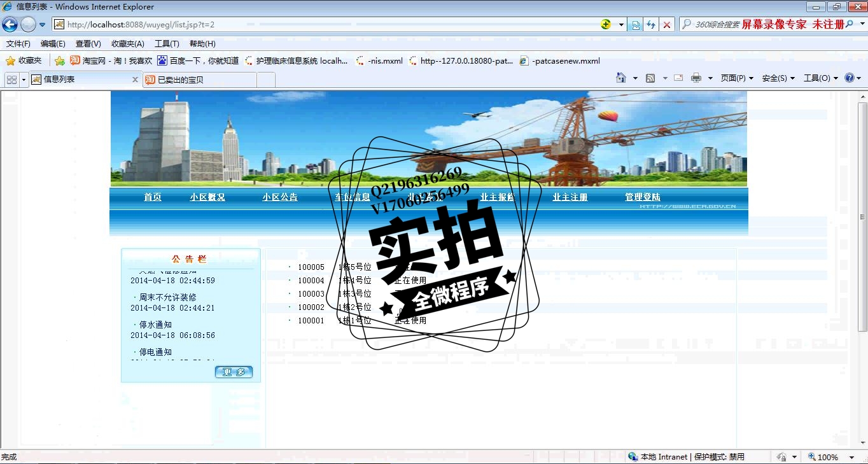Click parking entry 100001

coord(311,321)
